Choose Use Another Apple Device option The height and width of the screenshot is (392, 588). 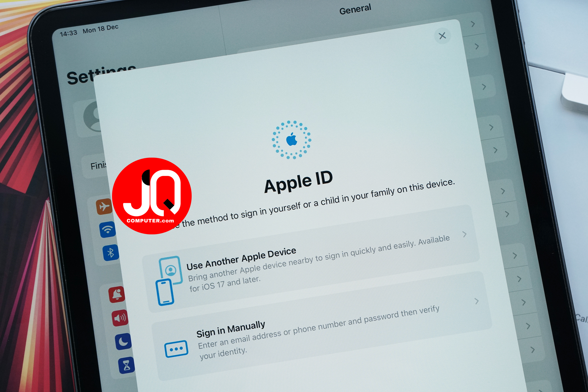[311, 259]
